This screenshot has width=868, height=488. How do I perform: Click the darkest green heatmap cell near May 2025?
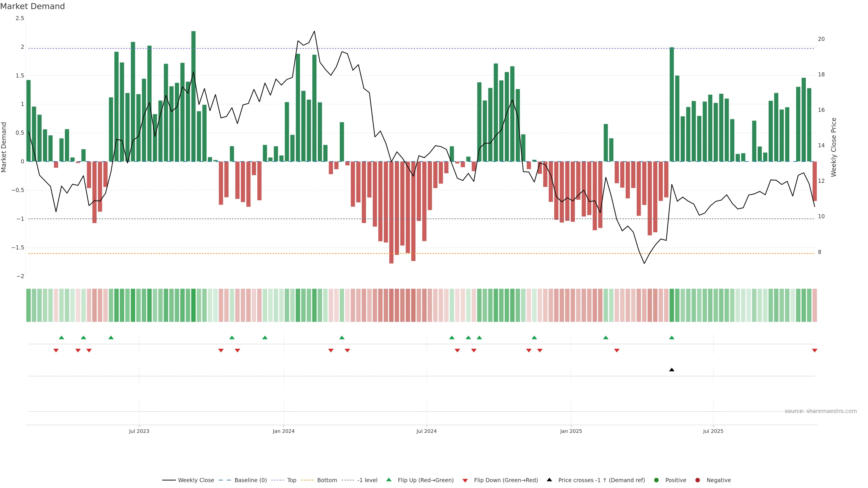pos(672,305)
